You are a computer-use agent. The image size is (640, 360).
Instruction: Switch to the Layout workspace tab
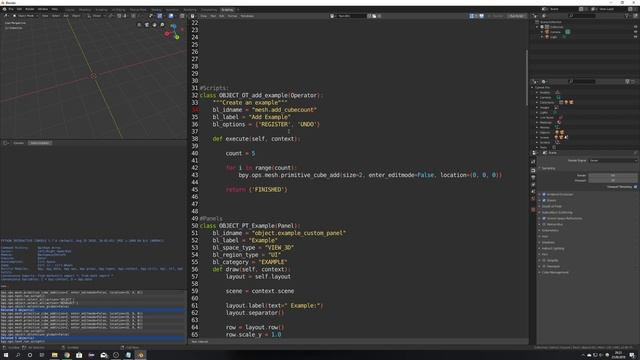pos(70,9)
